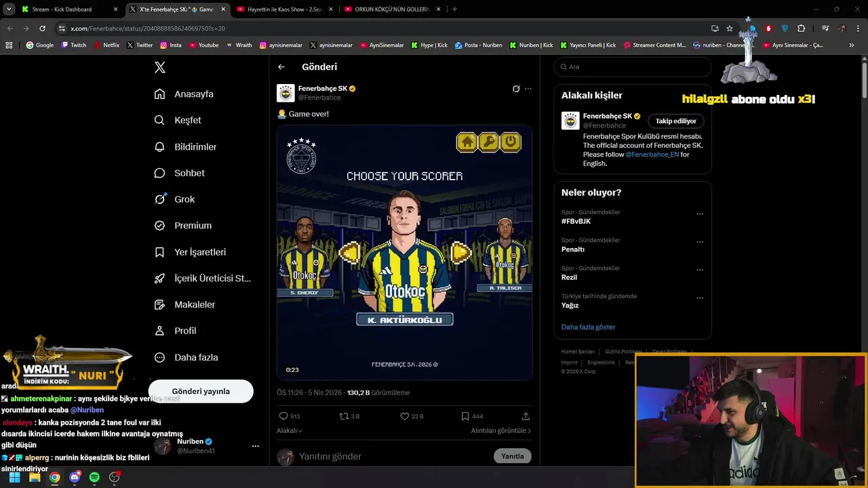868x488 pixels.
Task: Go back with the Gönderi arrow
Action: pyautogui.click(x=281, y=66)
